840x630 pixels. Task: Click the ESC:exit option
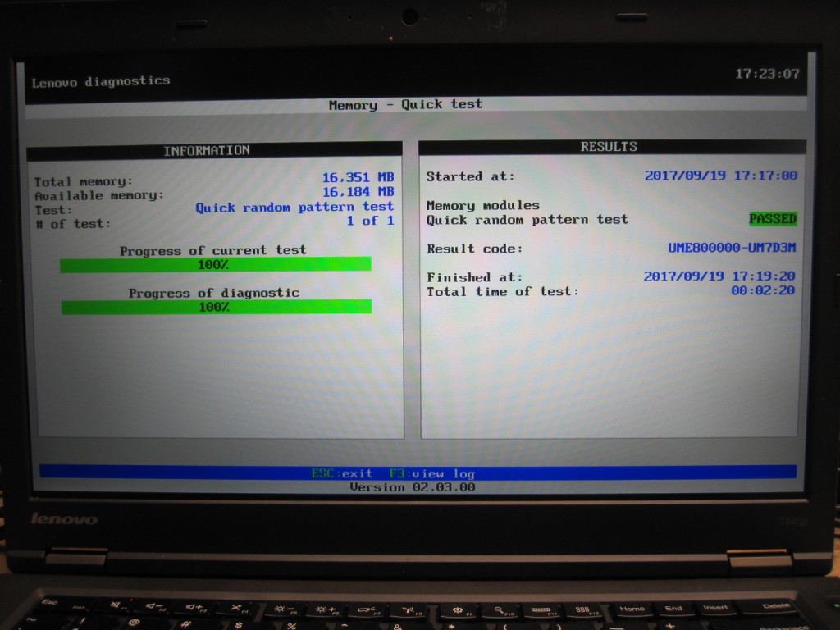point(342,473)
